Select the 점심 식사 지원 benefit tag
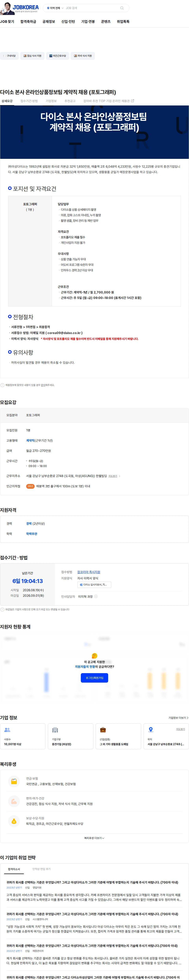Viewport: 189px width, 980px height. tap(32, 56)
